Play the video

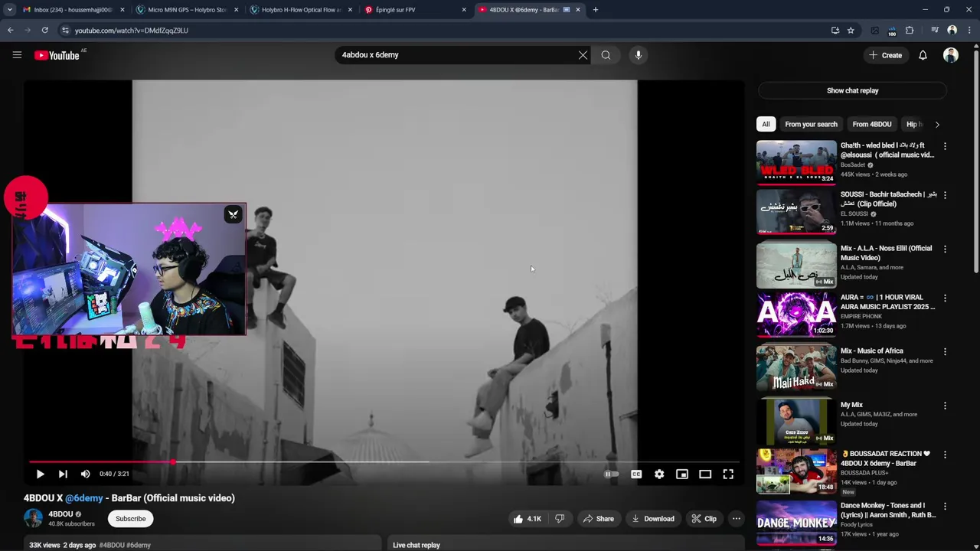pos(40,474)
